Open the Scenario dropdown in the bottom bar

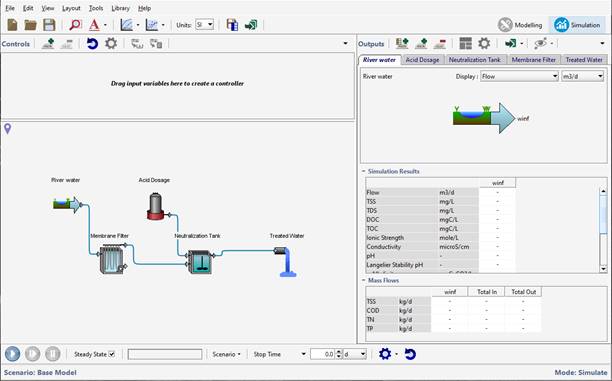(x=226, y=354)
